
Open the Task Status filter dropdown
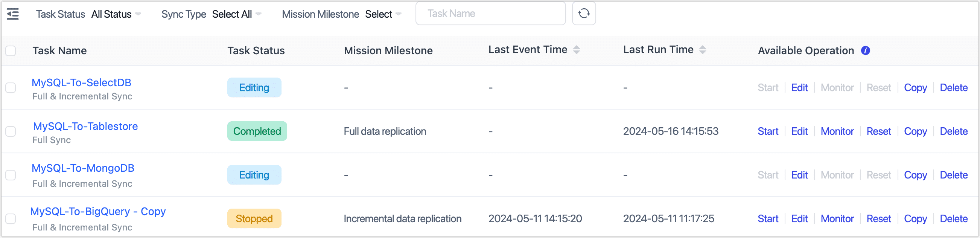[116, 14]
